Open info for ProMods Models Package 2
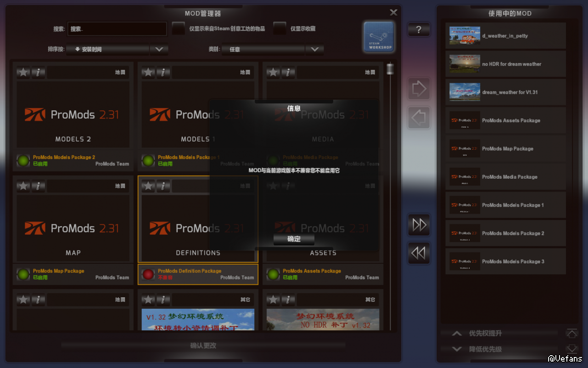 (39, 72)
